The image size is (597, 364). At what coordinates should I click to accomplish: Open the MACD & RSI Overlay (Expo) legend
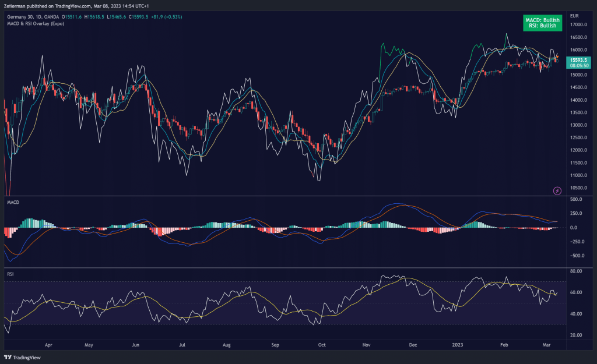(34, 24)
